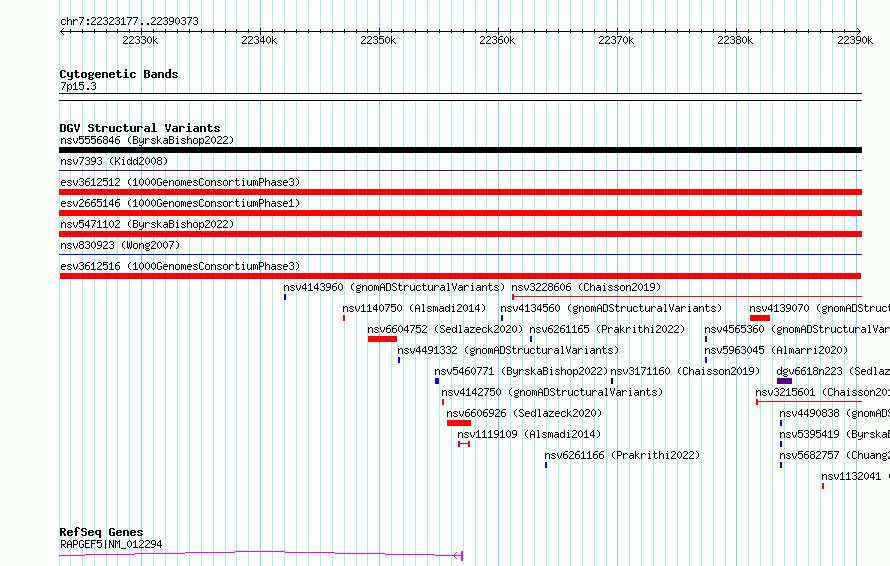The width and height of the screenshot is (890, 566).
Task: Open the nsv6261165 (Prakrithi2022) label
Action: click(x=607, y=329)
